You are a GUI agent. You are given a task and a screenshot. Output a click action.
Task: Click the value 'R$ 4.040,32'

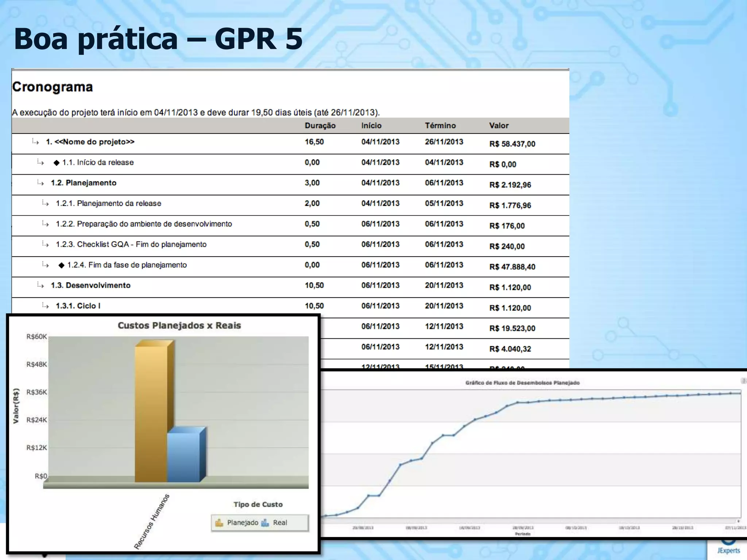click(x=510, y=349)
